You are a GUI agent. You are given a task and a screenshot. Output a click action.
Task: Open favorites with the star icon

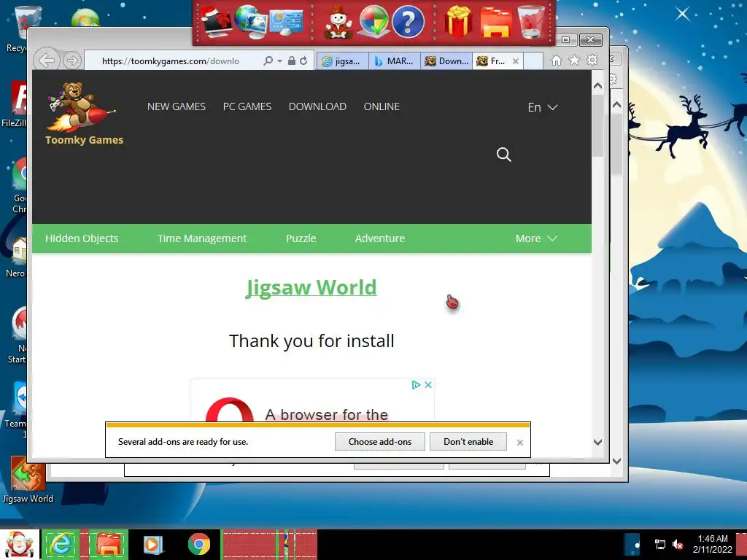pos(575,60)
